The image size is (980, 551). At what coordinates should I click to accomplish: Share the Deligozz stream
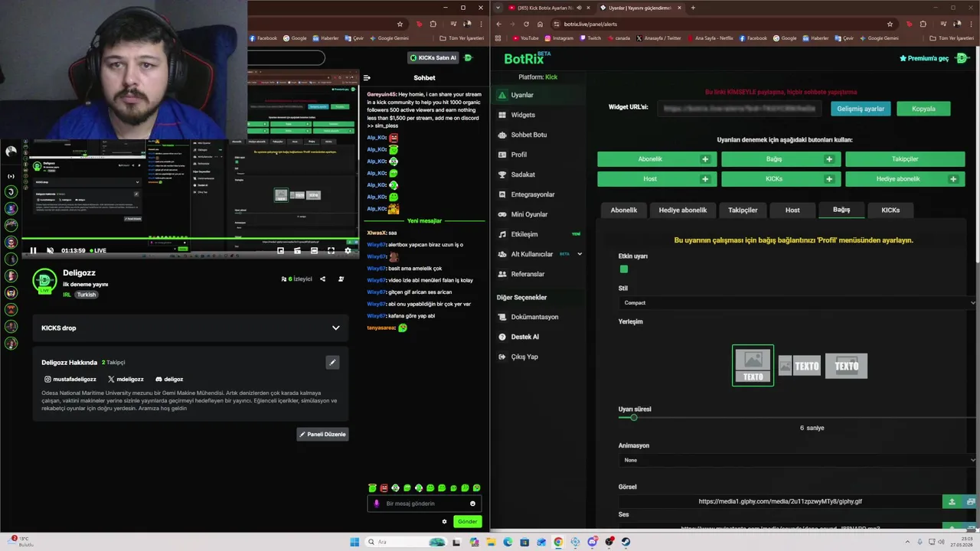322,279
